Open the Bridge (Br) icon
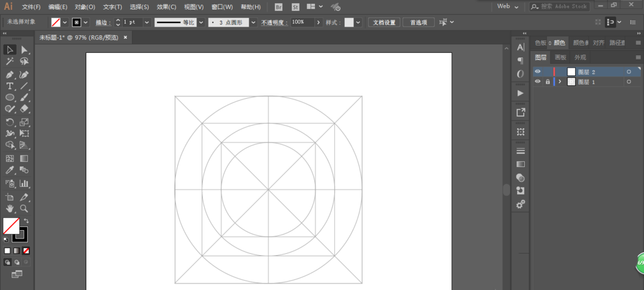The width and height of the screenshot is (644, 290). 278,6
